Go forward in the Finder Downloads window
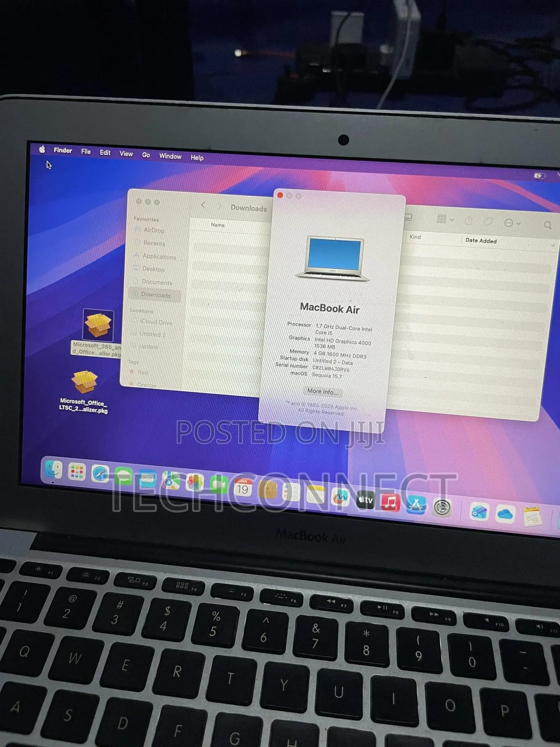 click(x=220, y=206)
